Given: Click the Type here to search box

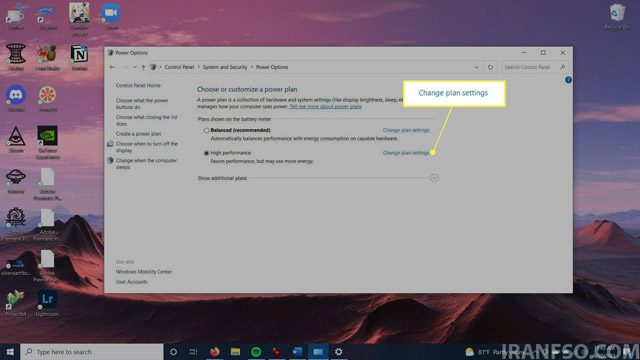Looking at the screenshot, I should click(92, 351).
